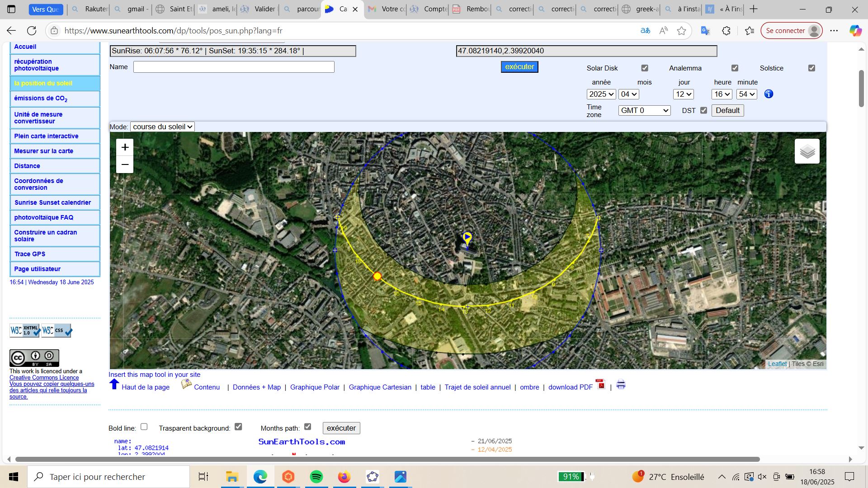Open the map layers selector icon
Image resolution: width=868 pixels, height=488 pixels.
(x=807, y=151)
